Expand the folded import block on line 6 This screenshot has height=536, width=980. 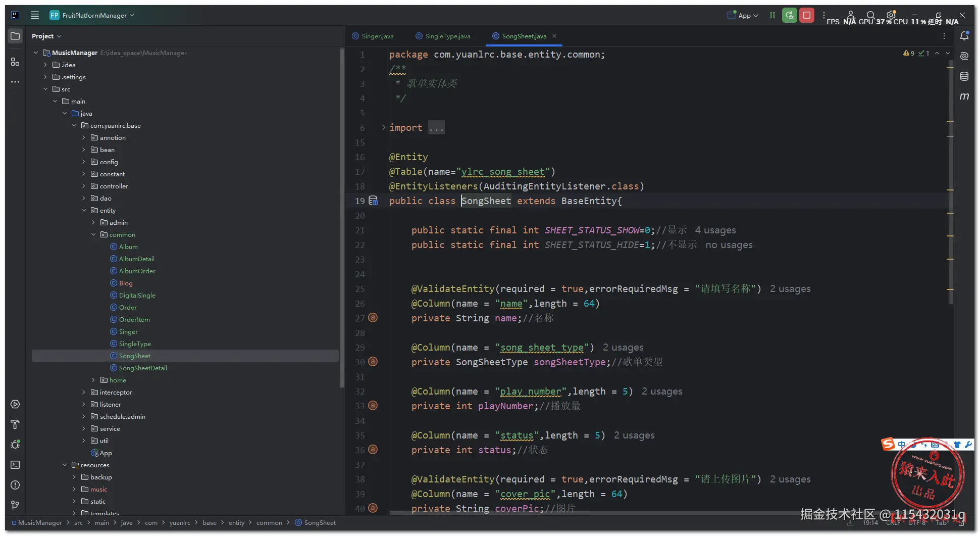tap(384, 128)
